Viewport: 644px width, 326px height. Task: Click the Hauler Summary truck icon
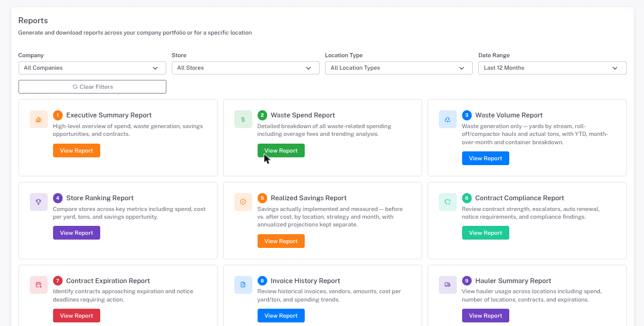(x=448, y=285)
